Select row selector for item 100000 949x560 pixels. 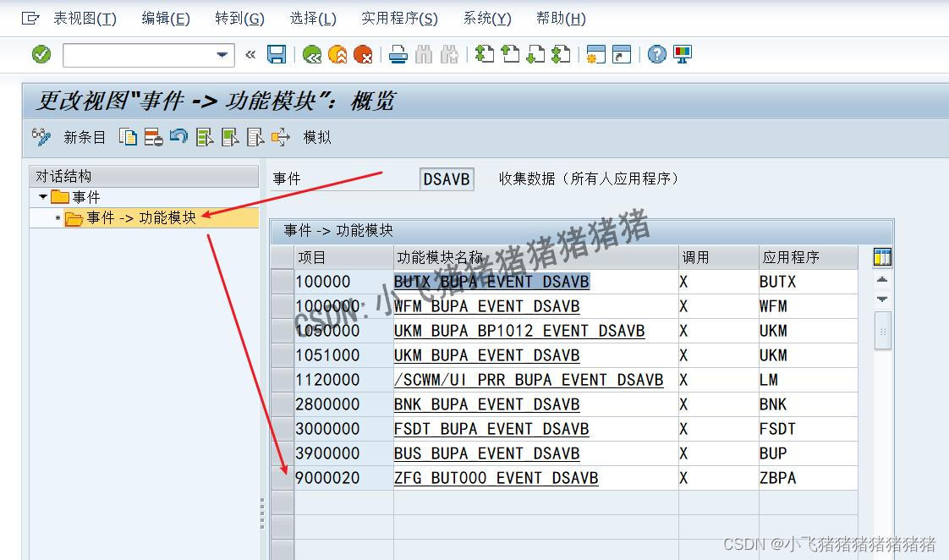283,282
